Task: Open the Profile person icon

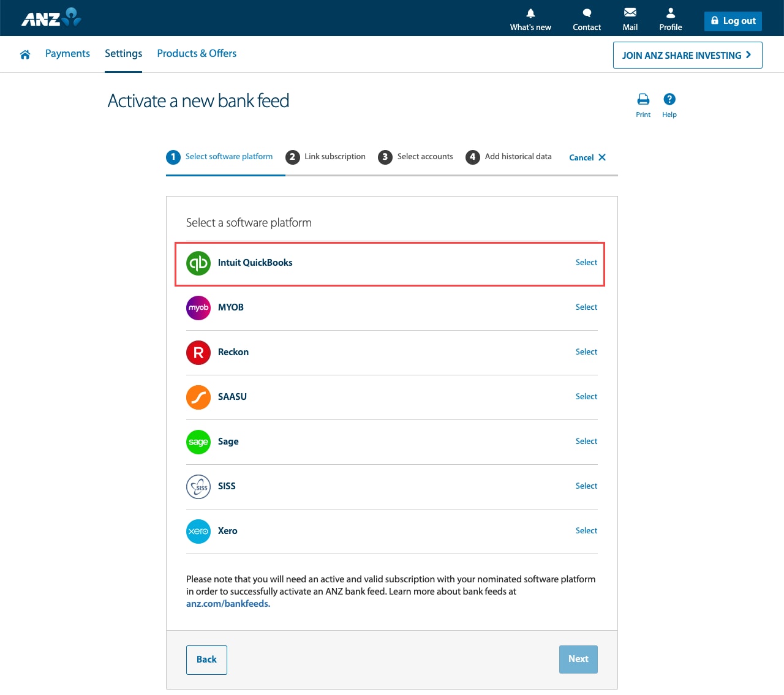Action: coord(671,12)
